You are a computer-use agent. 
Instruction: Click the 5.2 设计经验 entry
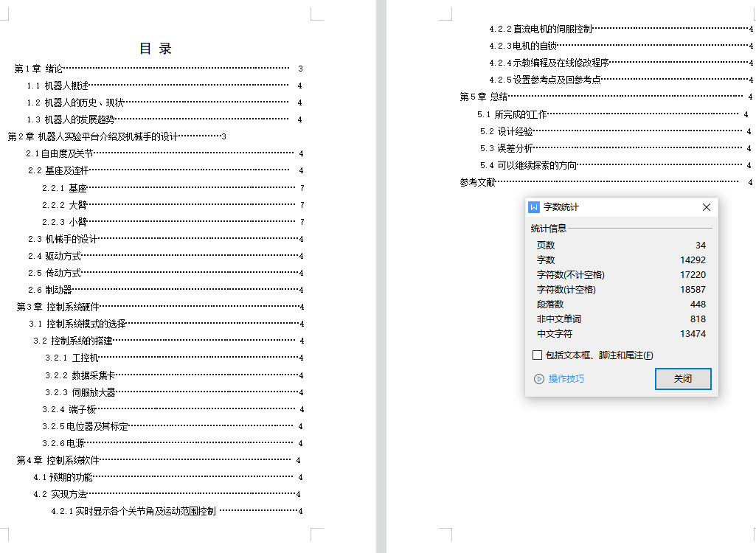(616, 132)
